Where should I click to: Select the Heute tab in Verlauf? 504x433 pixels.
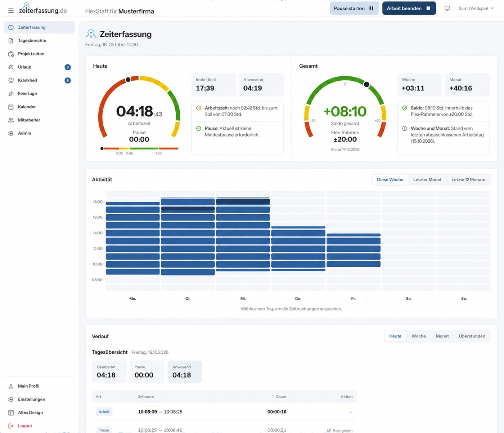click(x=395, y=336)
